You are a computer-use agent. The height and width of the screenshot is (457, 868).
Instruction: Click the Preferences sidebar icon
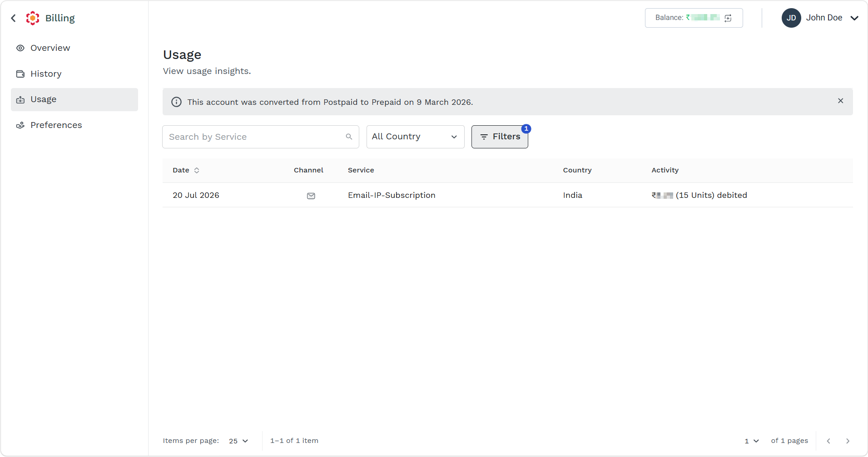[x=20, y=125]
